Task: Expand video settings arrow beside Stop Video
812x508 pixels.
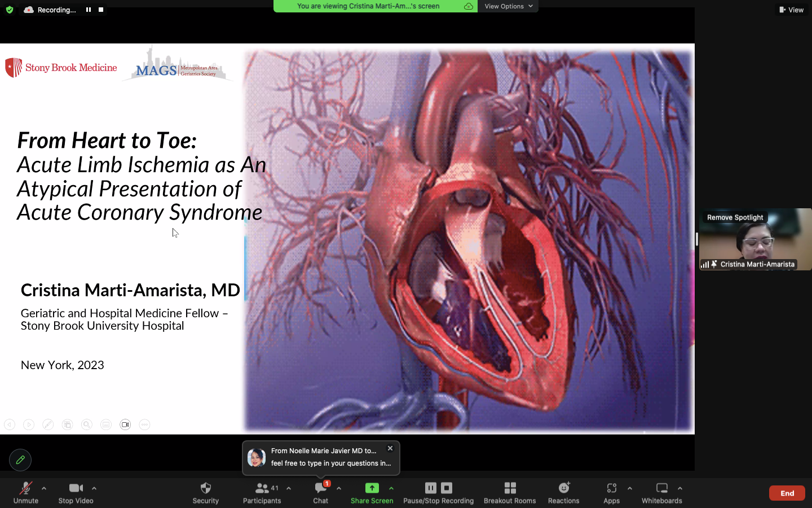Action: click(x=94, y=488)
